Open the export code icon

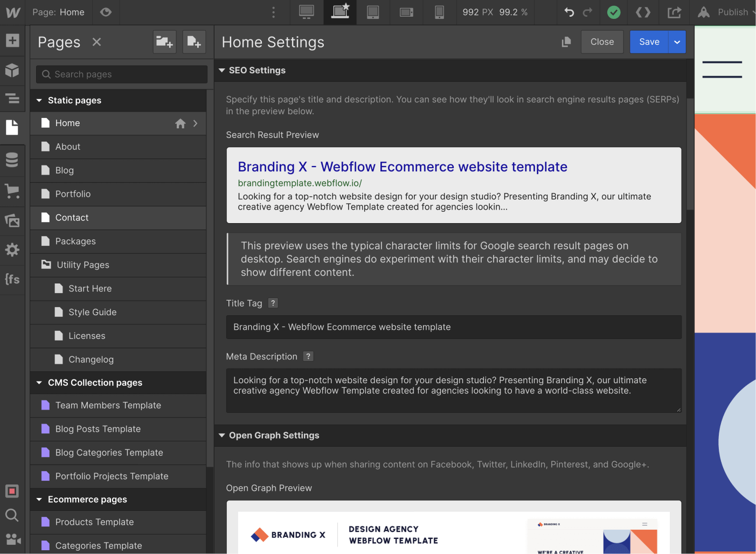(x=643, y=12)
